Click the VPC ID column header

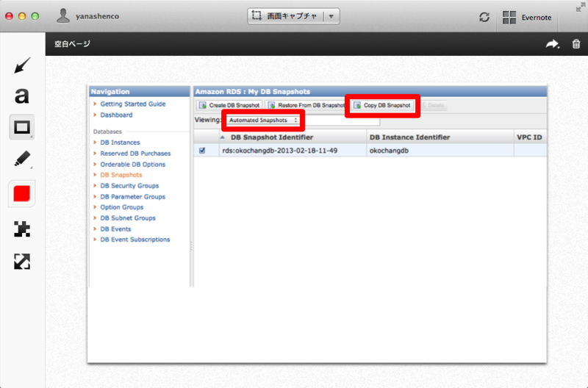[x=529, y=137]
